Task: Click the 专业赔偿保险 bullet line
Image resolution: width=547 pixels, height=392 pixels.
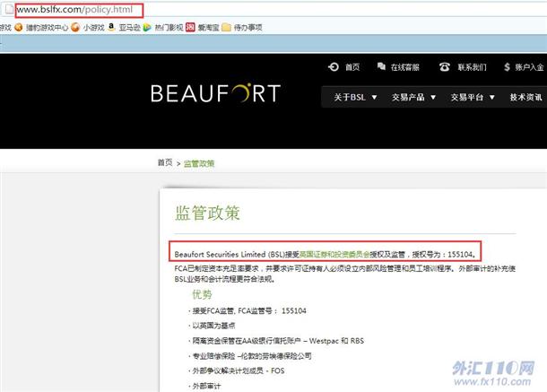Action: click(x=252, y=356)
